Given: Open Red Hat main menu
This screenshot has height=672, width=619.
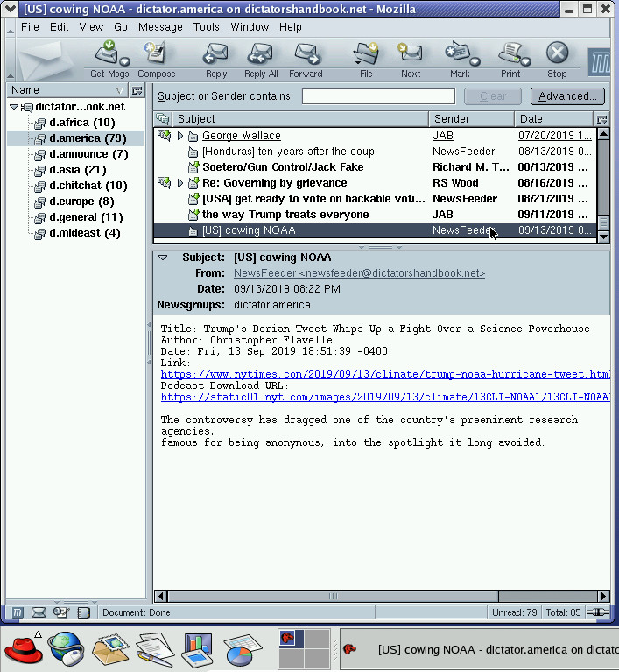Looking at the screenshot, I should pos(24,649).
